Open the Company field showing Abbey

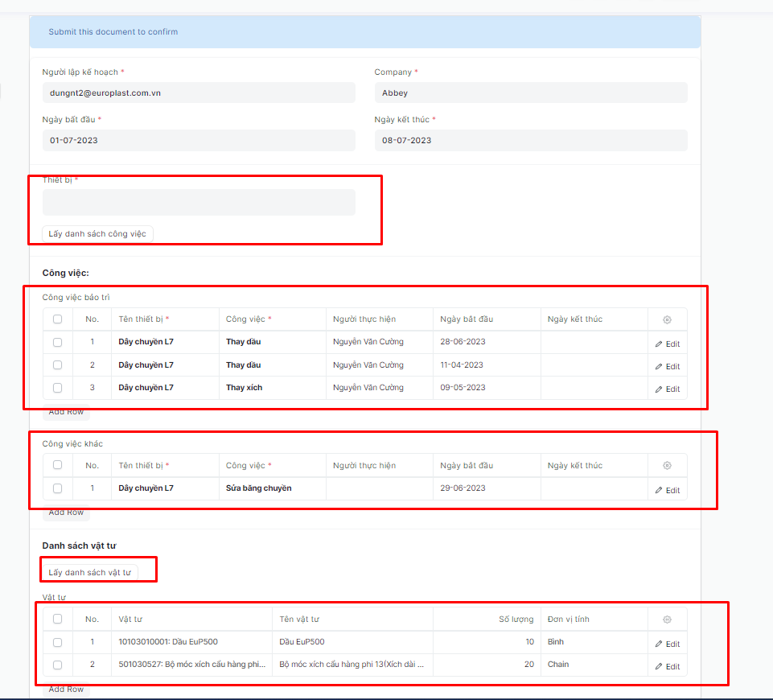[530, 93]
